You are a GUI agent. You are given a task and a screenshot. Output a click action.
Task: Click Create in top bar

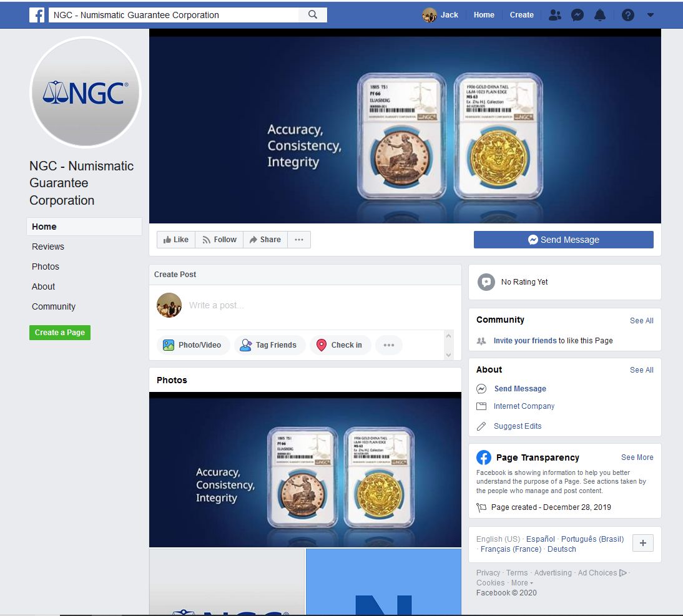(521, 15)
